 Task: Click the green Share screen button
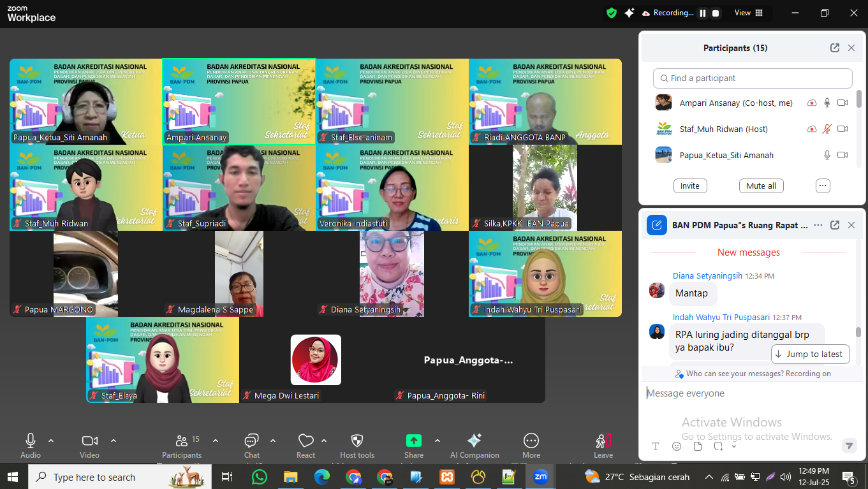coord(414,441)
